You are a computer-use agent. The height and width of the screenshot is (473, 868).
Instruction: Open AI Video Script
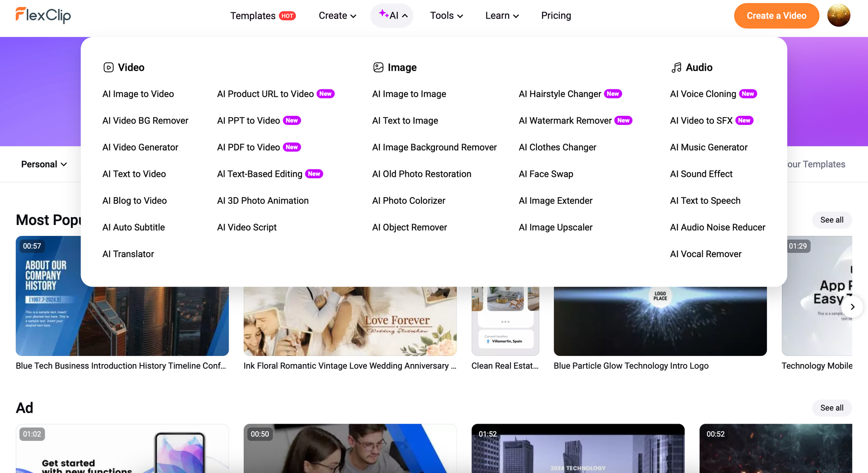click(247, 227)
